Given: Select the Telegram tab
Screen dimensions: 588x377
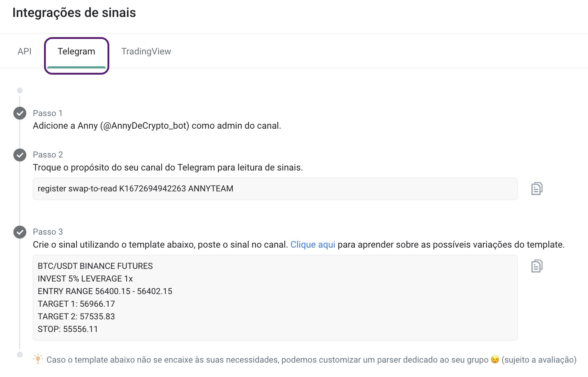Looking at the screenshot, I should (x=76, y=51).
